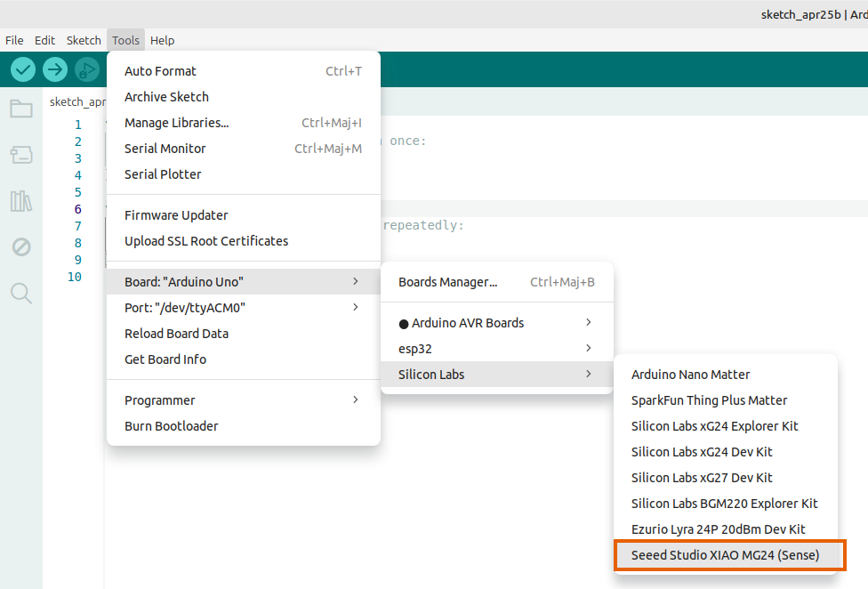Open the Boards Manager sidebar icon
The image size is (868, 589).
click(21, 155)
